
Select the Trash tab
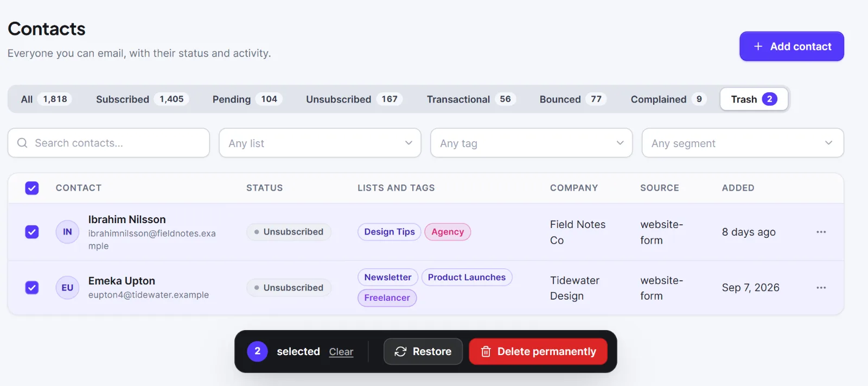[754, 99]
